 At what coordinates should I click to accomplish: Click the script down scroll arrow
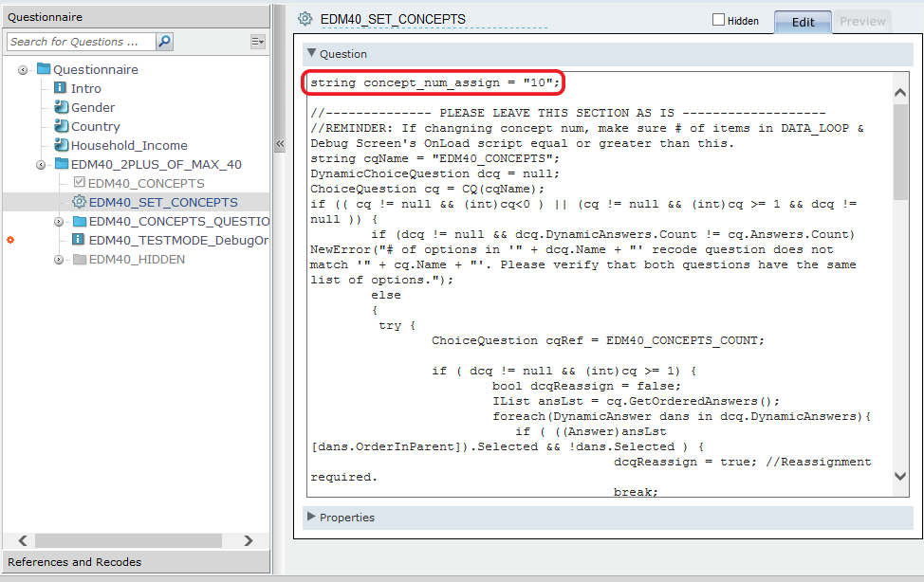click(900, 476)
